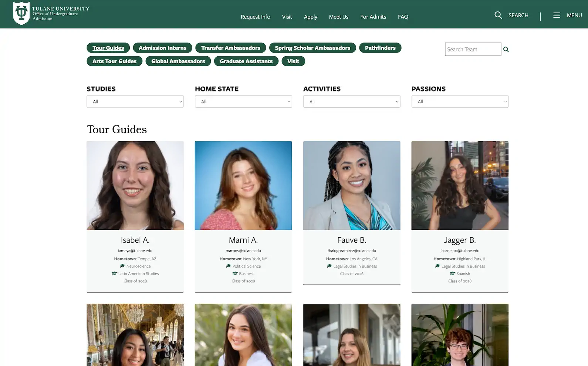Go to Meet Us in navigation
Image resolution: width=588 pixels, height=366 pixels.
(x=338, y=17)
